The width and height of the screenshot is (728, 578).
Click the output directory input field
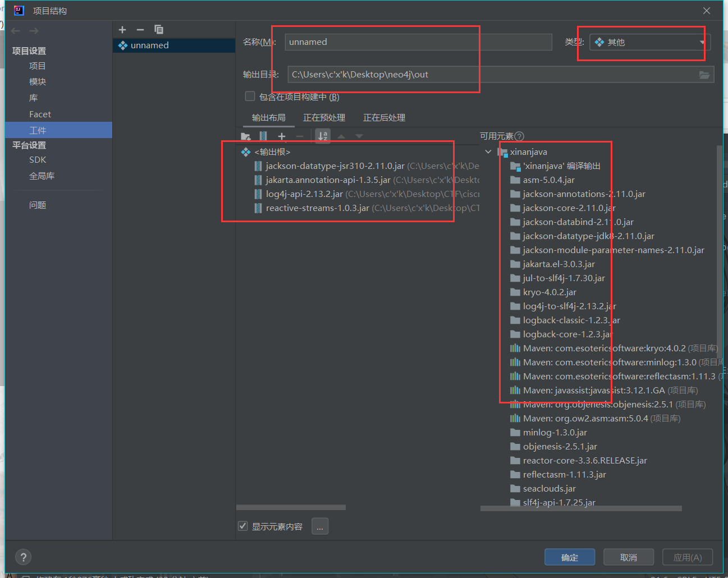click(491, 75)
